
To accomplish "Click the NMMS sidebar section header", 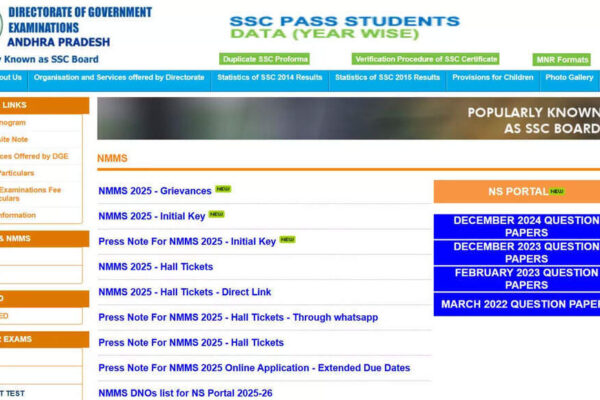I will pos(44,238).
